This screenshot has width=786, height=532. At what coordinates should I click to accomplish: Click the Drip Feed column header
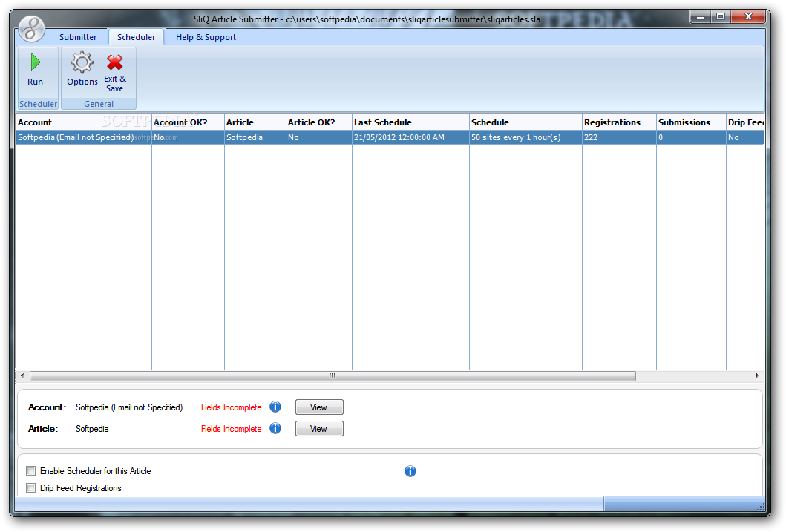(x=745, y=122)
